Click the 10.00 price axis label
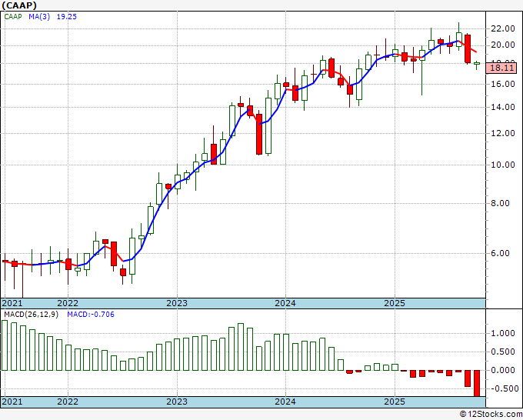The height and width of the screenshot is (420, 523). [x=503, y=165]
